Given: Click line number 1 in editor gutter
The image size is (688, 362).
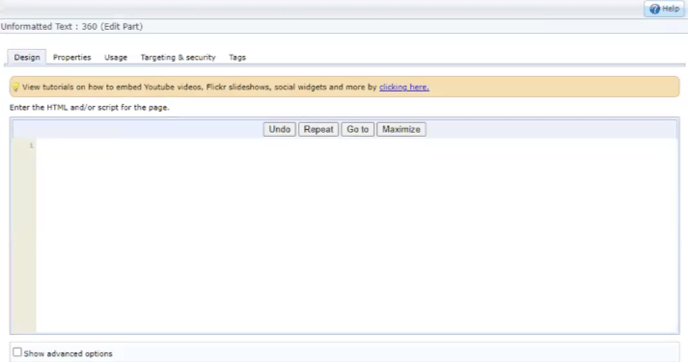Looking at the screenshot, I should click(x=31, y=146).
